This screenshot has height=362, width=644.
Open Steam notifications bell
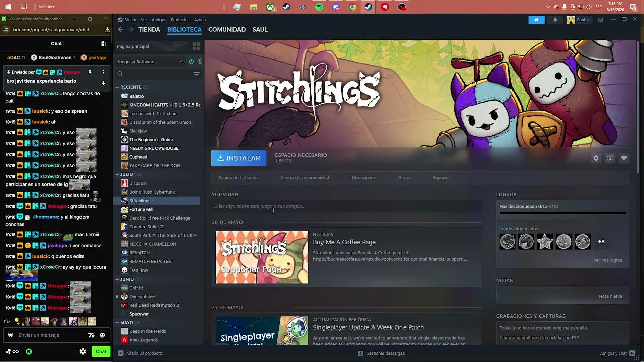[x=555, y=20]
